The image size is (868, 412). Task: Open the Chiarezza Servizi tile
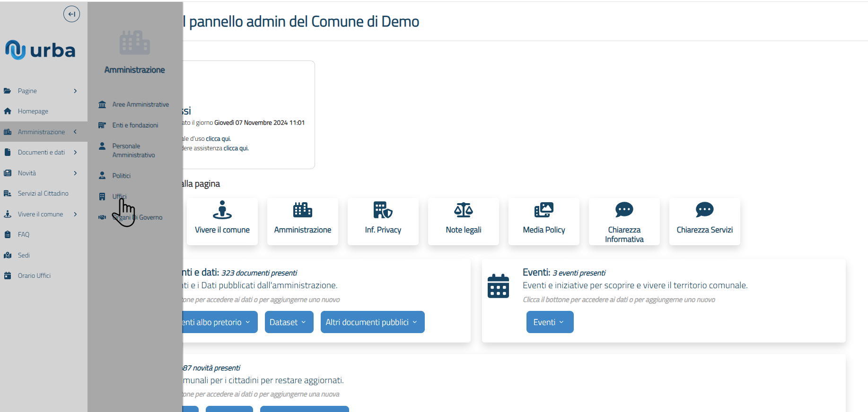coord(704,221)
